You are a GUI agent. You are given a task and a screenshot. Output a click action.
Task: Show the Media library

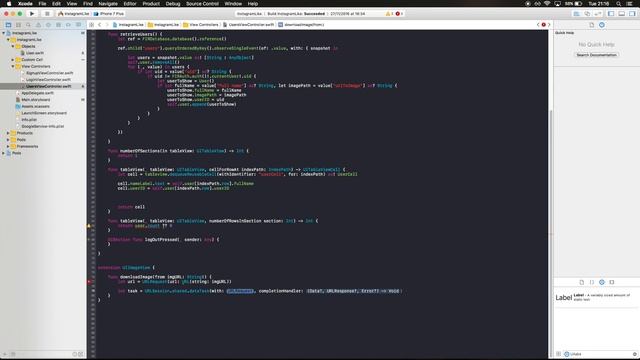(x=611, y=282)
